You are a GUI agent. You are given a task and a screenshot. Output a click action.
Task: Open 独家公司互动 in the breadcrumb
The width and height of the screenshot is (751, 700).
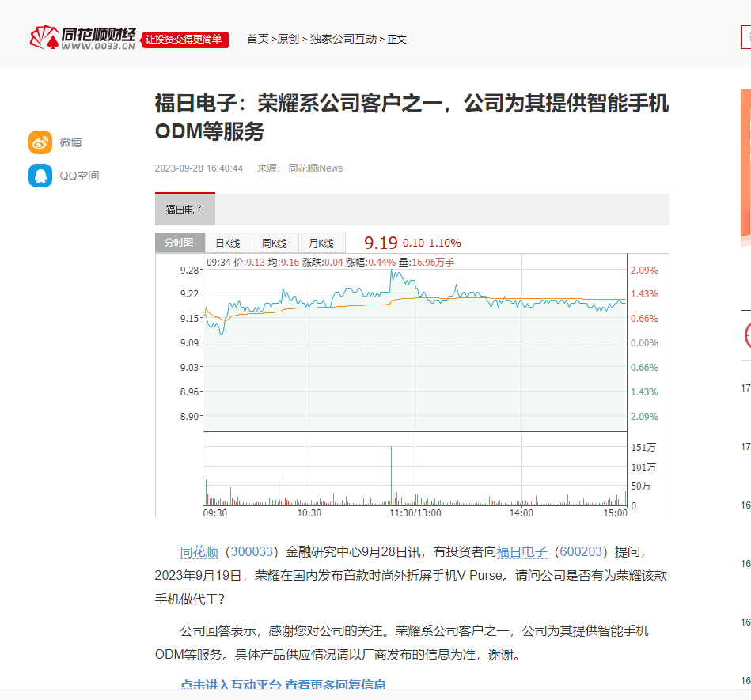point(343,39)
